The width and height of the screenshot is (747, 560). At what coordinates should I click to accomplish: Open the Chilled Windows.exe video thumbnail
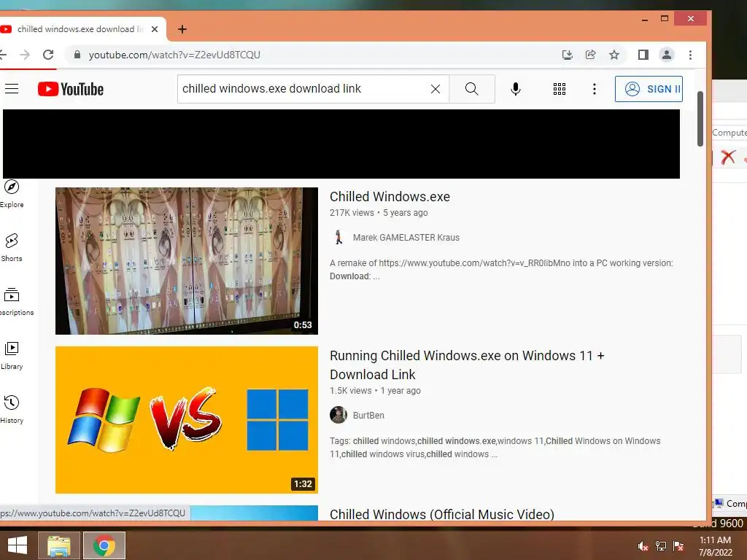pyautogui.click(x=186, y=260)
